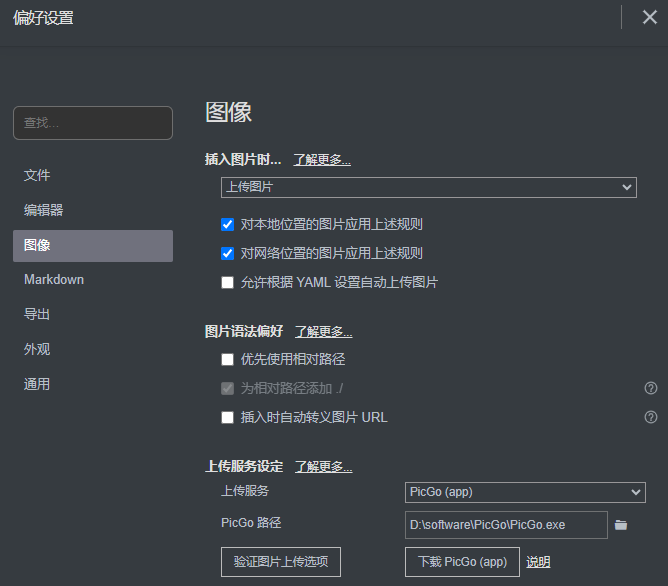Enable 插入时自动转义图片 URL checkbox
The height and width of the screenshot is (586, 668).
pyautogui.click(x=227, y=417)
